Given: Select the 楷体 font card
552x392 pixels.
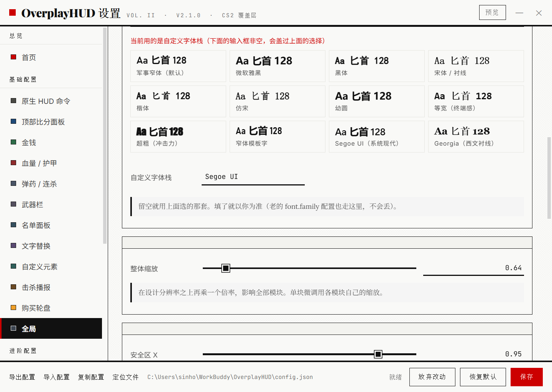Looking at the screenshot, I should [x=178, y=101].
